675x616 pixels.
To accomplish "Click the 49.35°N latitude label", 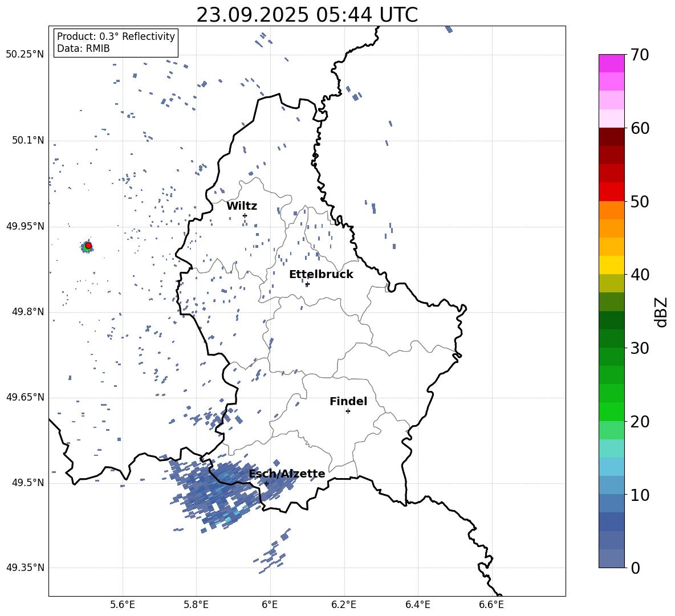I will pyautogui.click(x=25, y=568).
